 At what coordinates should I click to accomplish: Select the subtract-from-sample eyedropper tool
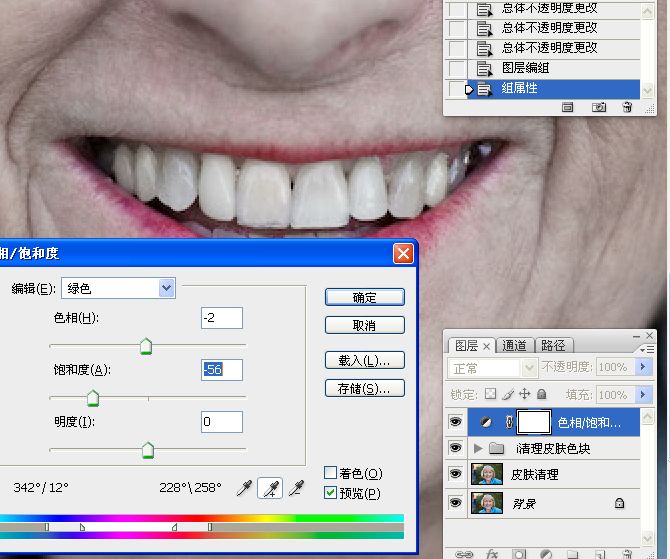pos(297,488)
